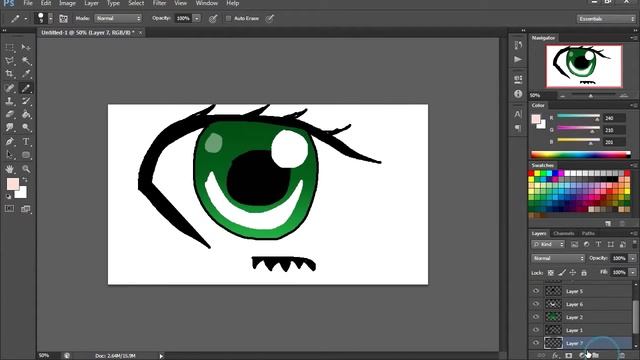
Task: Open the Actions panel play icon
Action: click(518, 60)
